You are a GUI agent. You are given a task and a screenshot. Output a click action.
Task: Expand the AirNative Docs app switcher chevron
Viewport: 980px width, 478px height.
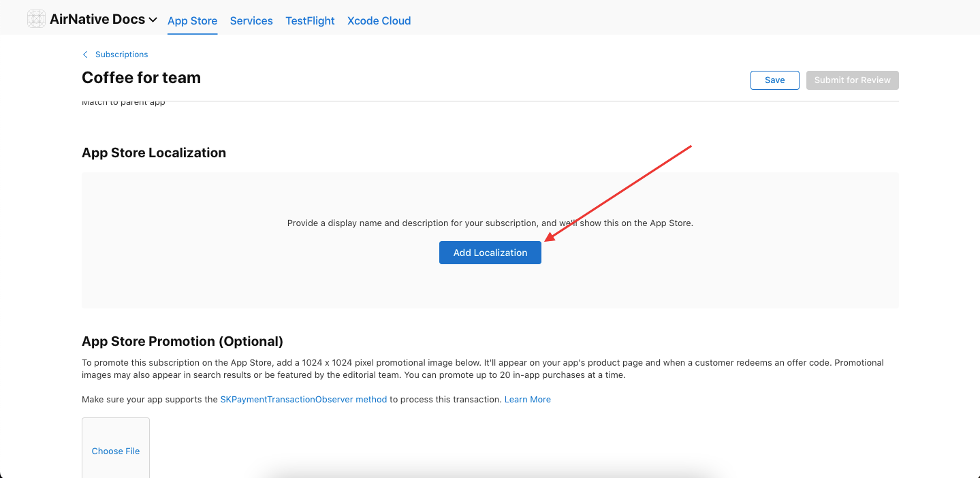click(153, 20)
